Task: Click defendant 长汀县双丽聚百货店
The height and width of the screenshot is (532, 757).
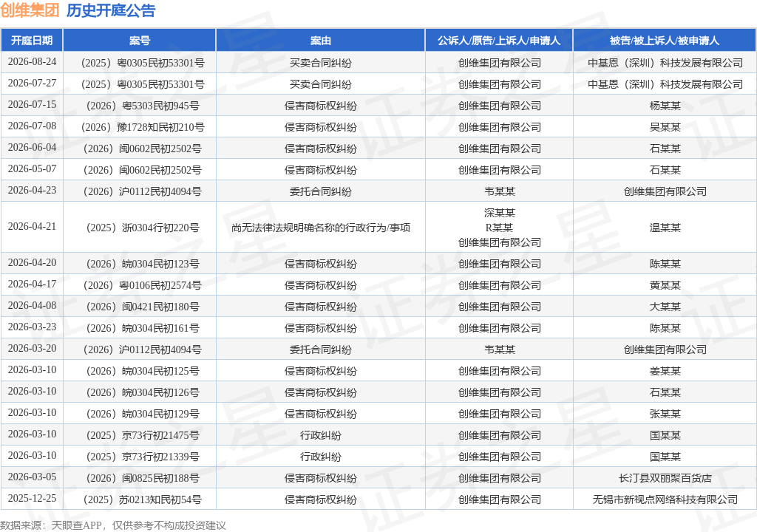Action: (665, 478)
